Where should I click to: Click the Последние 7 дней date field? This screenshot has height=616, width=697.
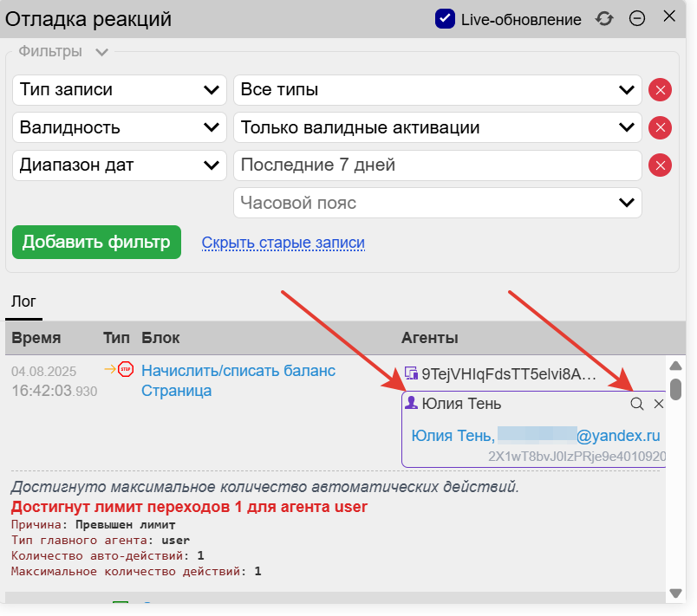click(x=438, y=165)
